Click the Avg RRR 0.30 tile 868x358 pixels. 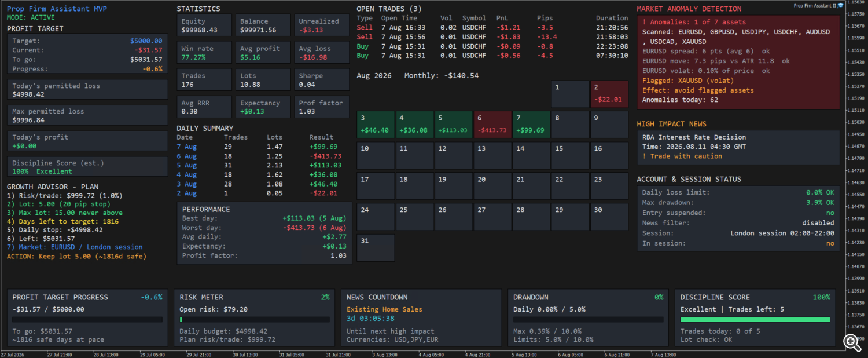click(204, 107)
